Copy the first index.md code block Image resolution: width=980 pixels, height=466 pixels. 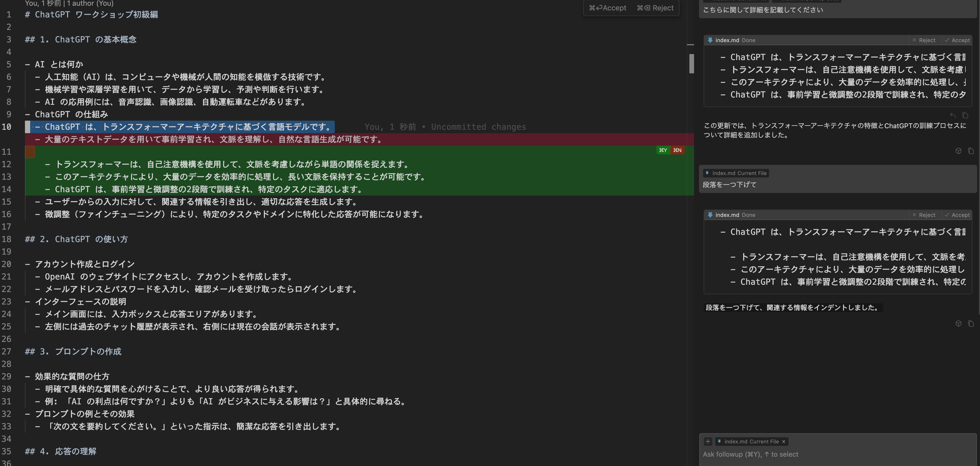click(x=965, y=115)
